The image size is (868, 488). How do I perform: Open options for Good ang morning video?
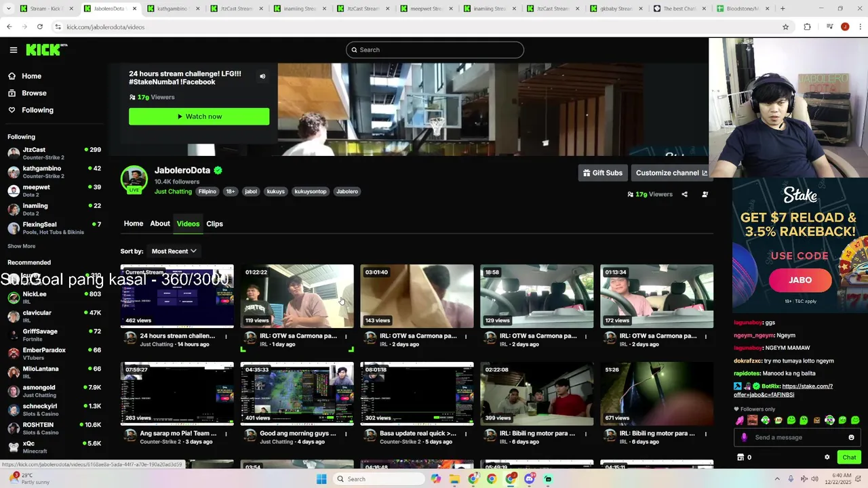346,434
